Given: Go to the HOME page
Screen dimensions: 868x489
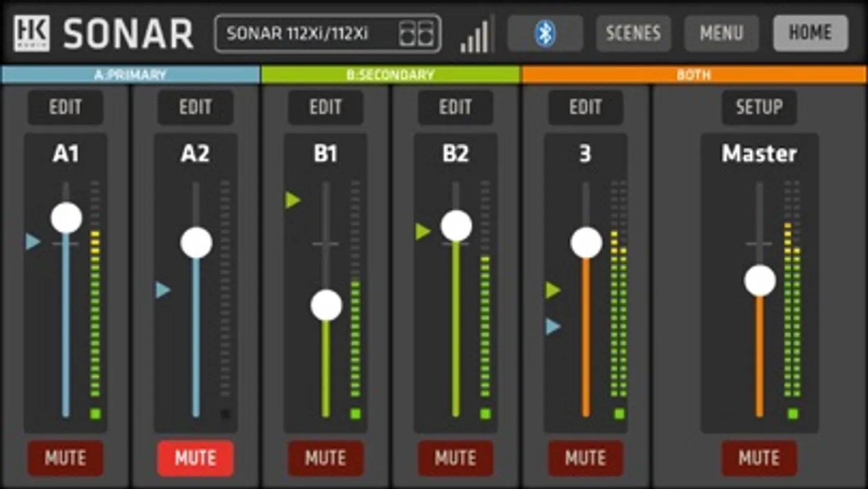Looking at the screenshot, I should pos(810,33).
